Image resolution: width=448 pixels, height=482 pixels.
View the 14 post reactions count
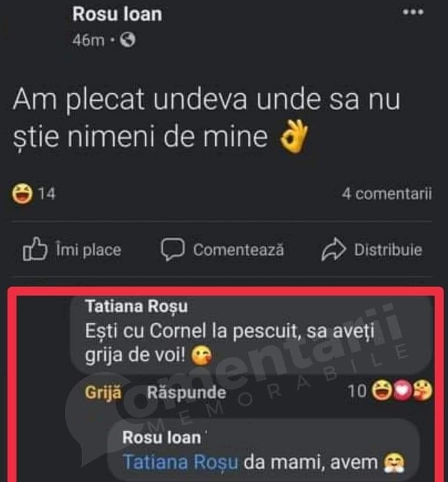click(x=47, y=194)
